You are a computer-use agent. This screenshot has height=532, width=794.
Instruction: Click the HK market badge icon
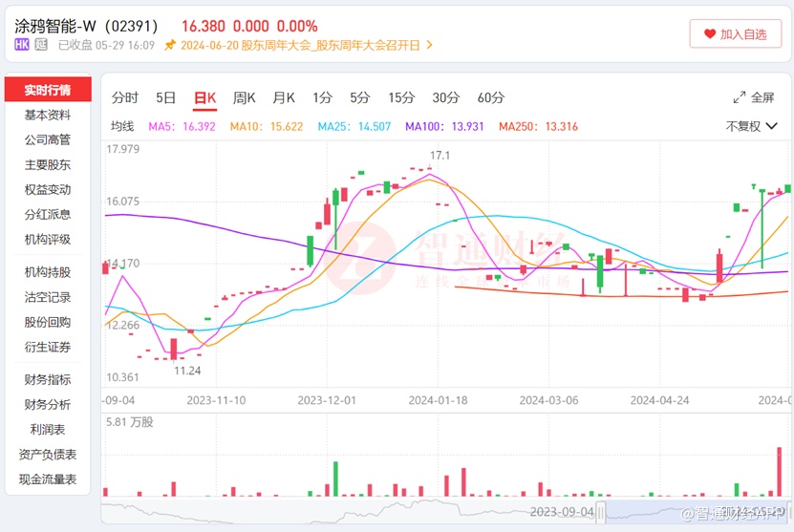22,45
